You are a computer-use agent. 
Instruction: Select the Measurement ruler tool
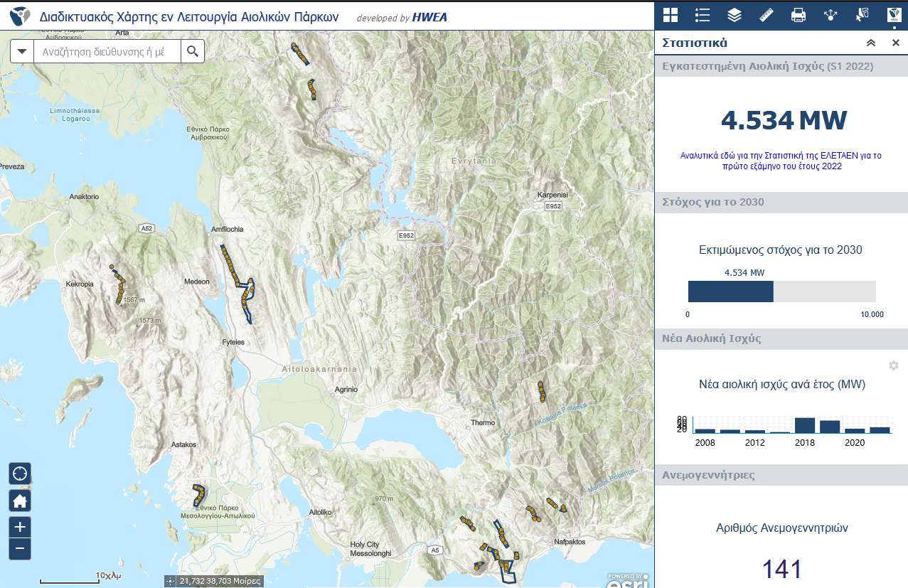pyautogui.click(x=767, y=15)
